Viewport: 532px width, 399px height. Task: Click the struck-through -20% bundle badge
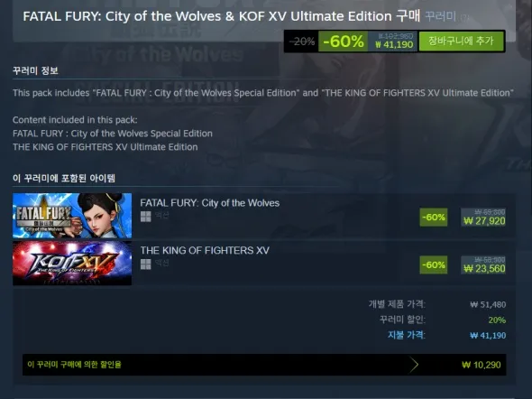tap(302, 42)
